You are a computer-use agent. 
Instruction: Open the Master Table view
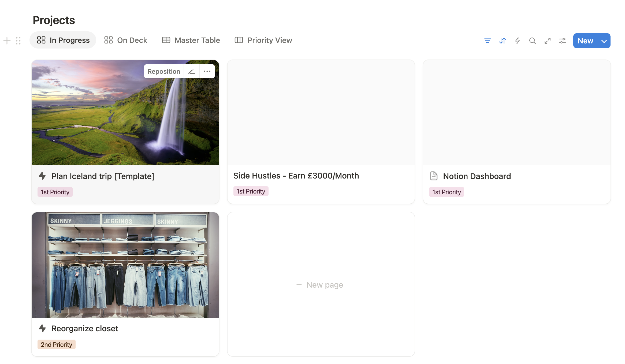[191, 40]
